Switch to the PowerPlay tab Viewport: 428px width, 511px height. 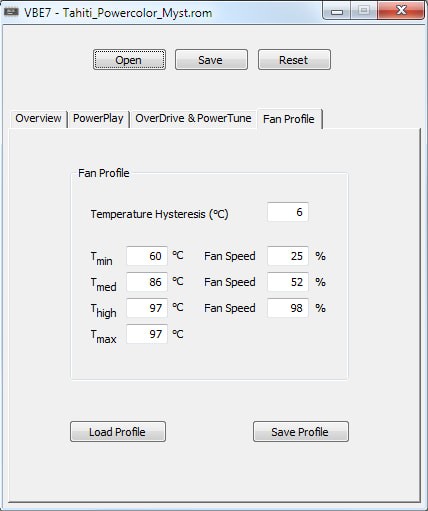point(98,119)
